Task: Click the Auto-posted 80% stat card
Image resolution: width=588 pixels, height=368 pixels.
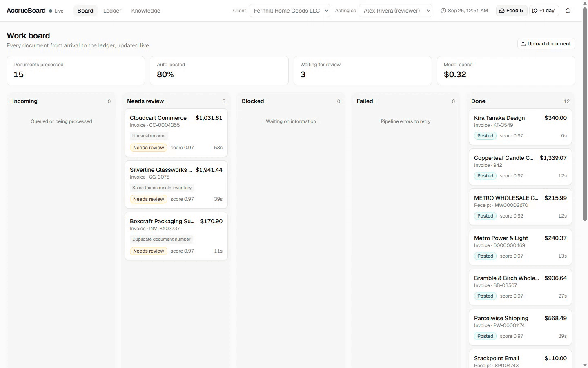Action: coord(219,71)
